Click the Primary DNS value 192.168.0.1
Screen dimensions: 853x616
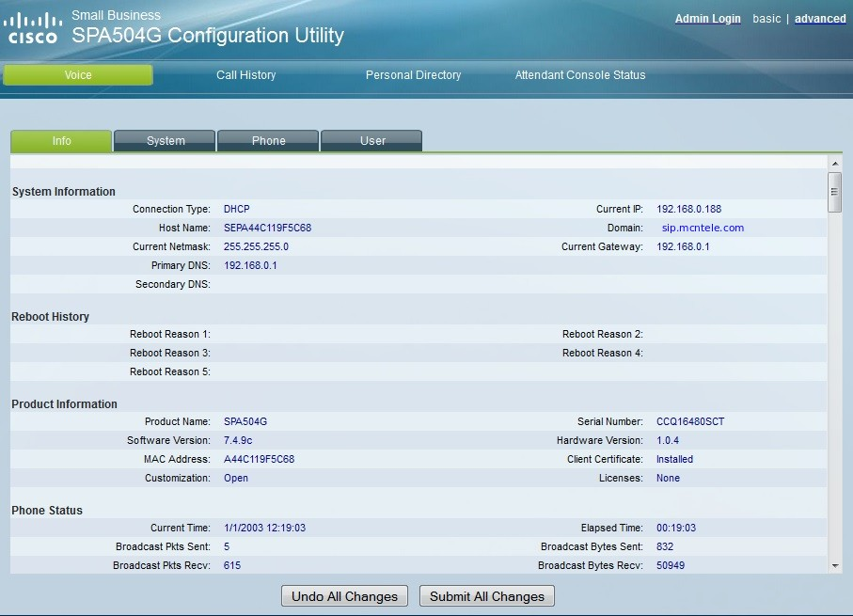click(x=250, y=265)
